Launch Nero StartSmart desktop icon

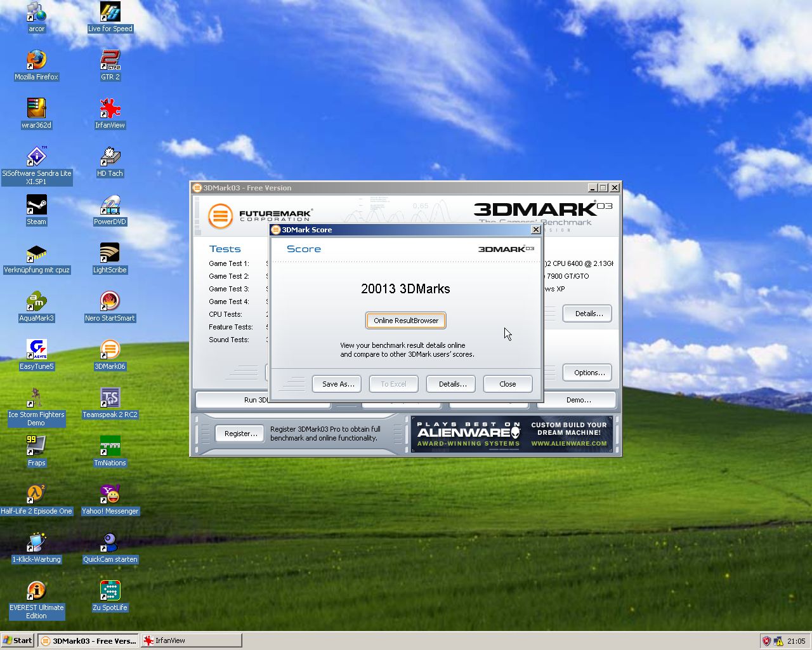[110, 307]
